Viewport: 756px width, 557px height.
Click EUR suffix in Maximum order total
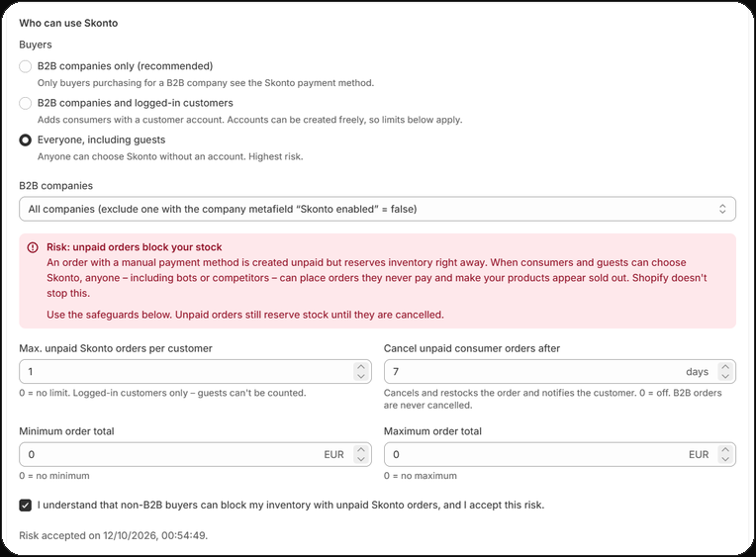click(699, 455)
